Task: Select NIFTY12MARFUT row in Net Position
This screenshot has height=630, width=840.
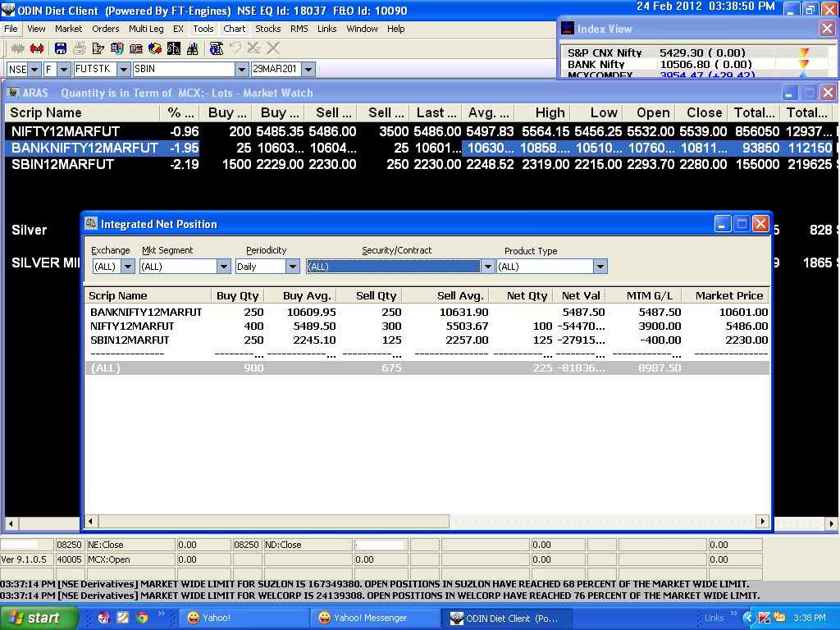Action: point(427,326)
